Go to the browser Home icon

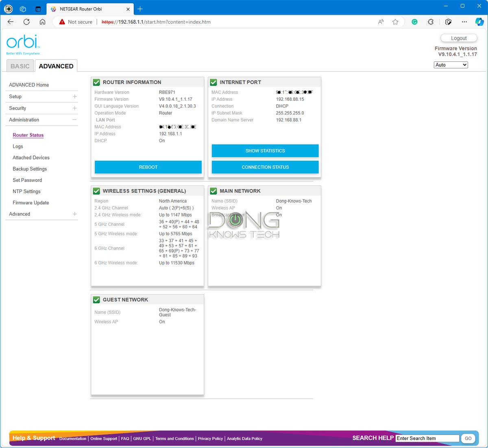[42, 22]
